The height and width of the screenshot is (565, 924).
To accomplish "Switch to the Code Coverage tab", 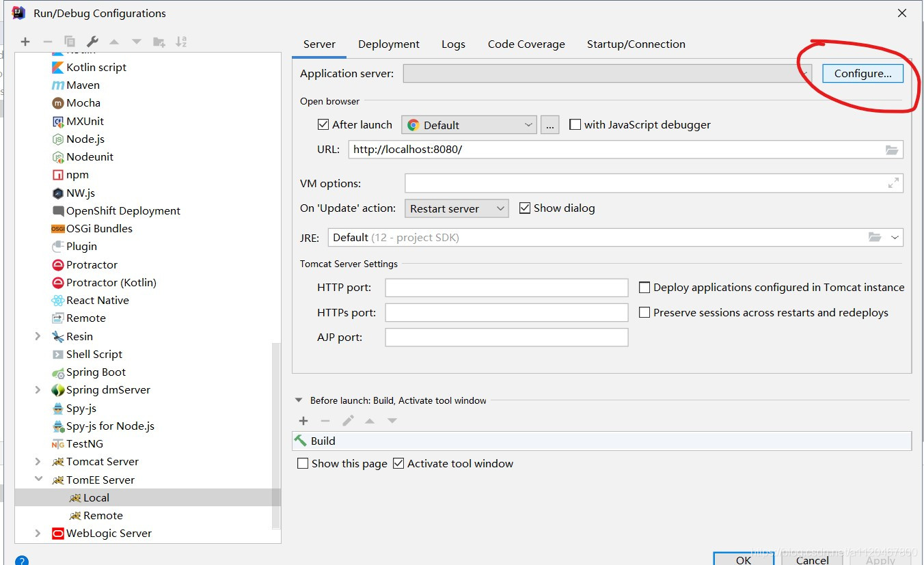I will [x=526, y=44].
